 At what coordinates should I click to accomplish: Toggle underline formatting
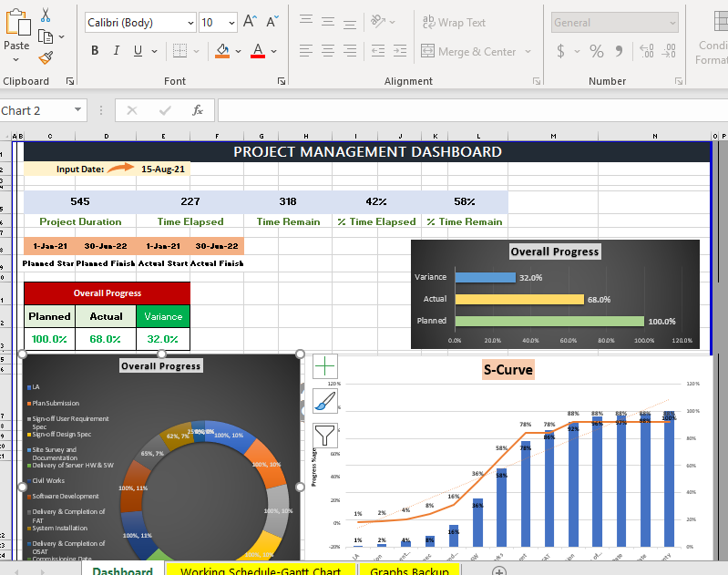coord(138,51)
